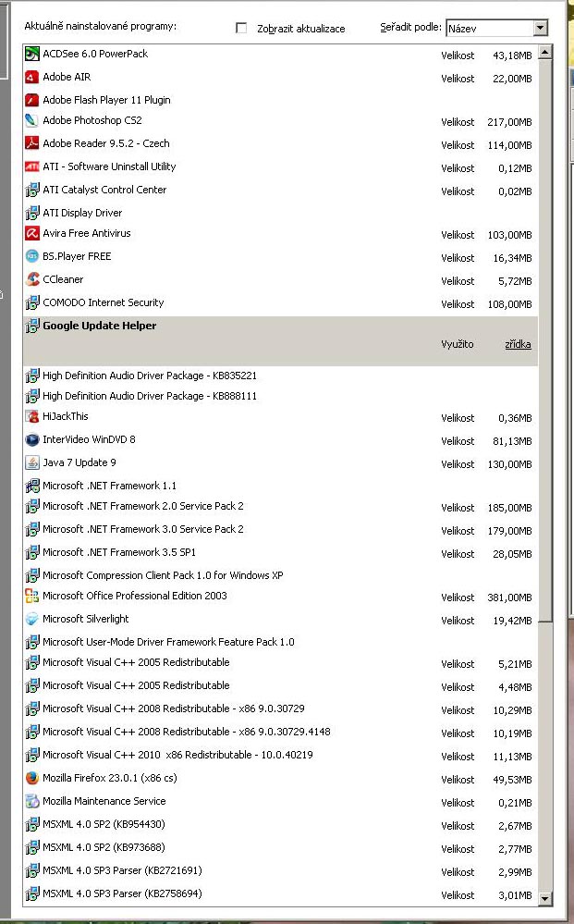Select Microsoft Silverlight entry name

[x=85, y=619]
